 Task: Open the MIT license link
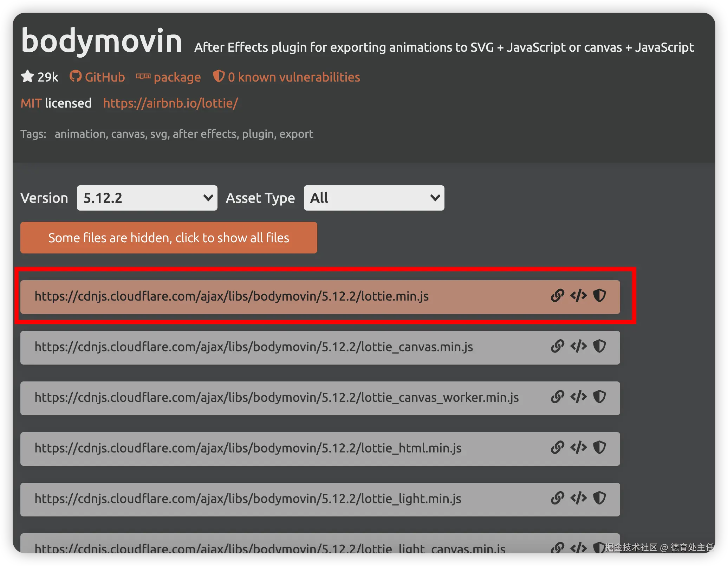(31, 103)
